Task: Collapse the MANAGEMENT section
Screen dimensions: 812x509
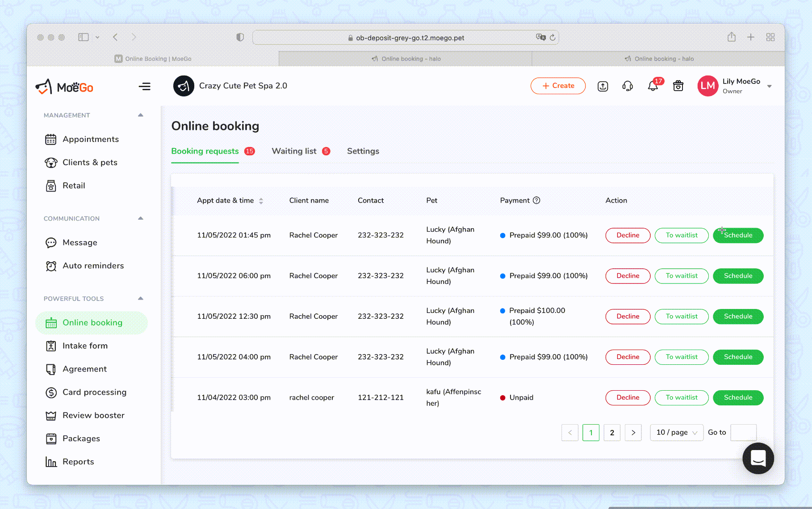Action: 140,115
